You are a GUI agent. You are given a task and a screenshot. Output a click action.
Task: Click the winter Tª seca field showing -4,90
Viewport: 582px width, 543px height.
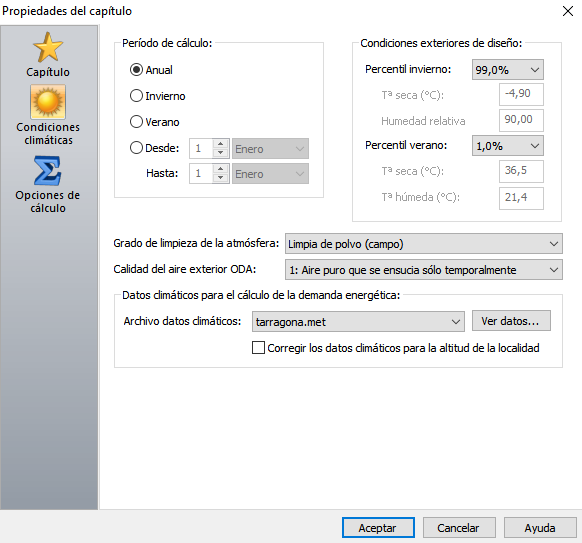pyautogui.click(x=521, y=94)
